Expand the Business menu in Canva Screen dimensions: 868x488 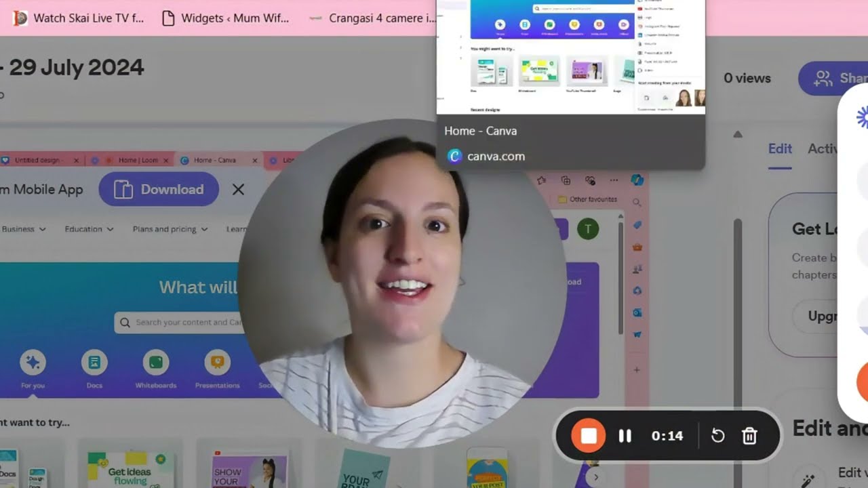pyautogui.click(x=24, y=229)
